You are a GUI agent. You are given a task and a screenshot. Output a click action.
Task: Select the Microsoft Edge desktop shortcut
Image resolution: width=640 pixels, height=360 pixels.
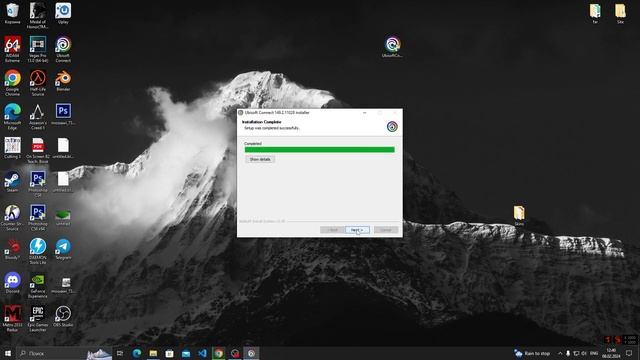[x=13, y=116]
